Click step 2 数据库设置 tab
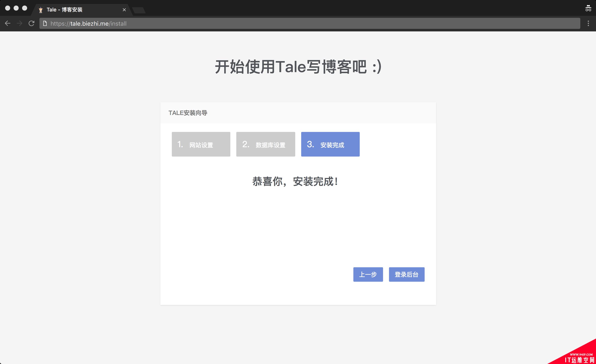The height and width of the screenshot is (364, 596). [x=266, y=144]
